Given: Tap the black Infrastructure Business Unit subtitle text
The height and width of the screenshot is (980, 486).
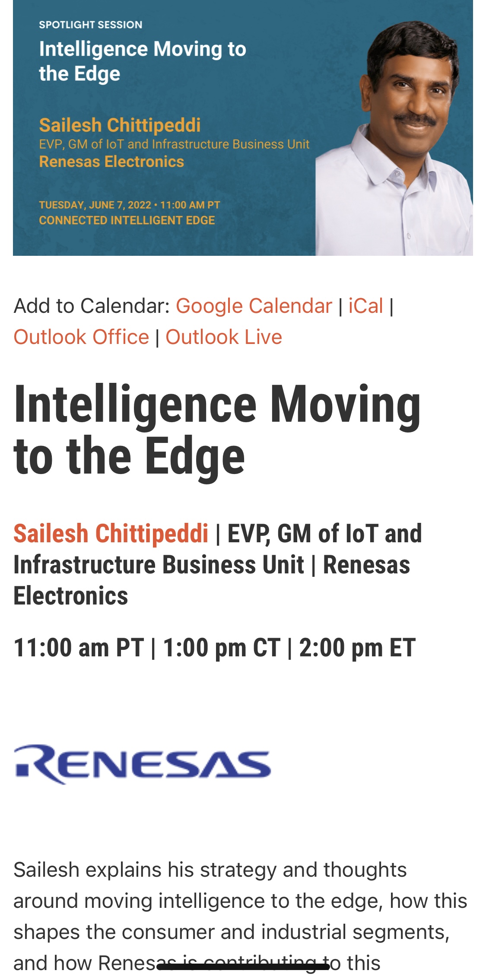Looking at the screenshot, I should coord(158,565).
